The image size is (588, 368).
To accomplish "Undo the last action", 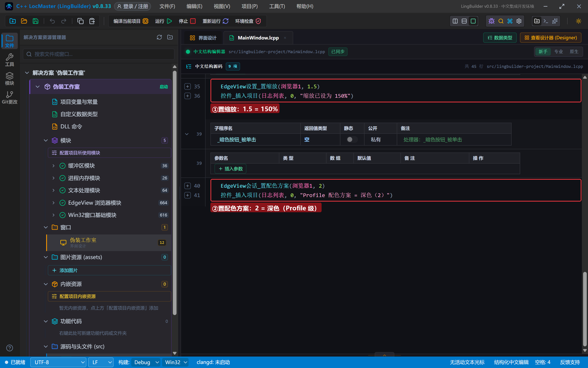I will 52,21.
